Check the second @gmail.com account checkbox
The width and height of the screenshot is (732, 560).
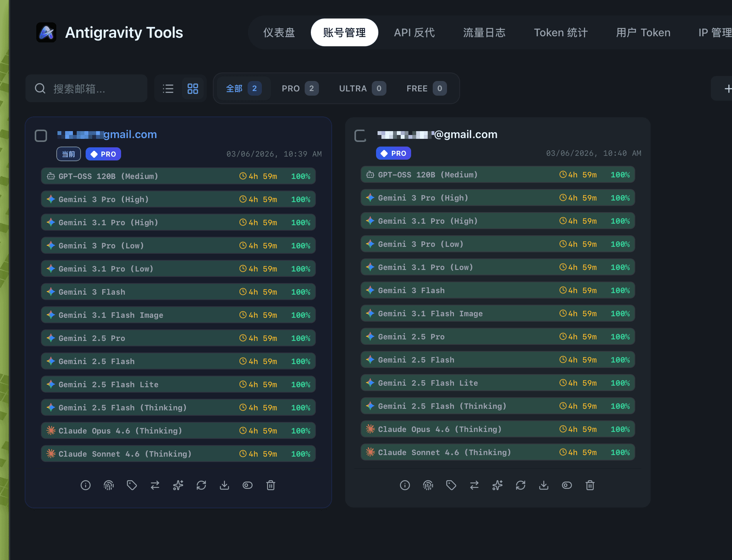tap(360, 136)
